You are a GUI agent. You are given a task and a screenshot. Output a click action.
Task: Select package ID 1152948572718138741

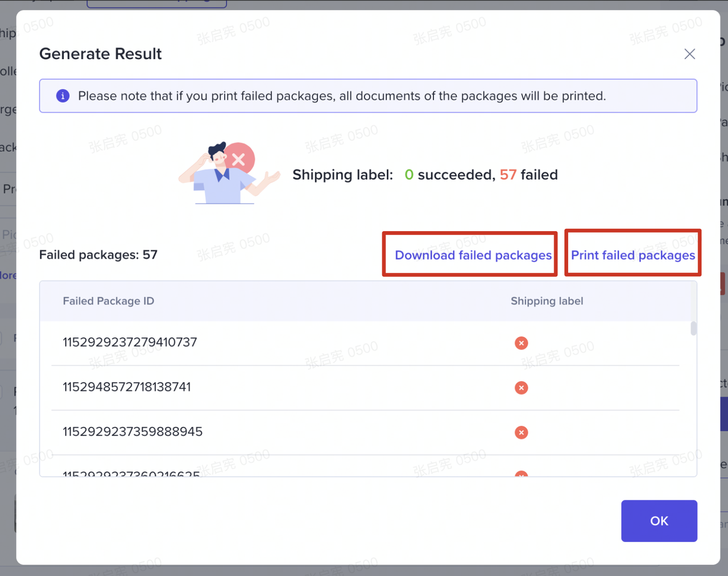tap(127, 387)
